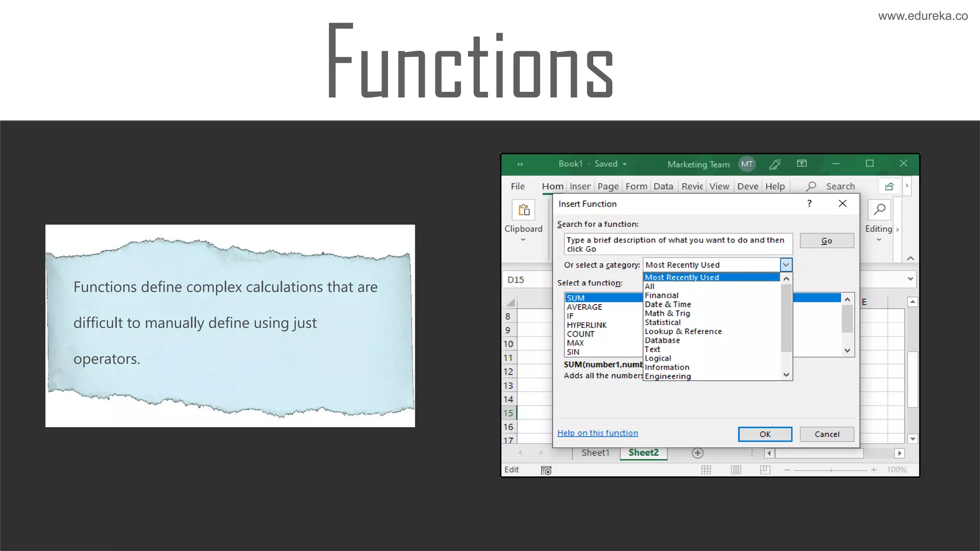Select the Information category
The width and height of the screenshot is (980, 551).
coord(712,367)
